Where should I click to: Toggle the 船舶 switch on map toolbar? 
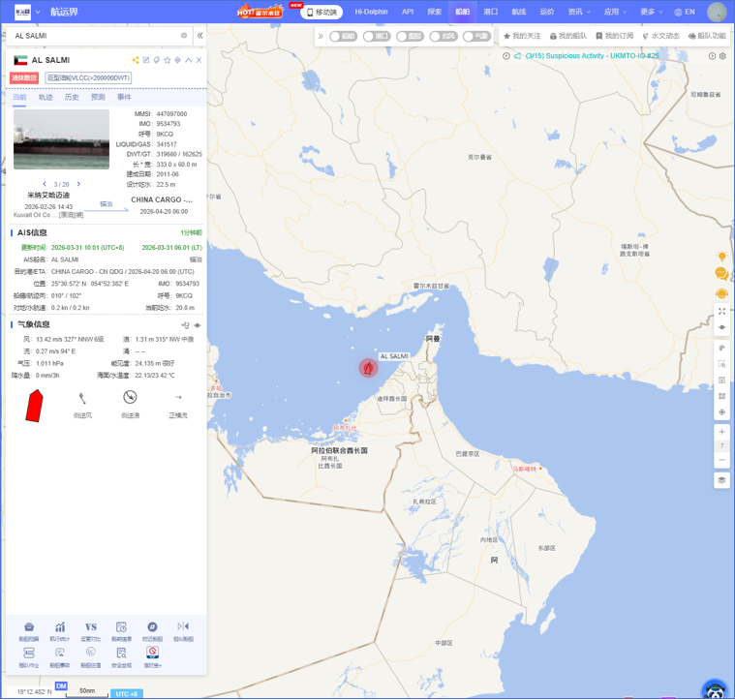pyautogui.click(x=343, y=36)
